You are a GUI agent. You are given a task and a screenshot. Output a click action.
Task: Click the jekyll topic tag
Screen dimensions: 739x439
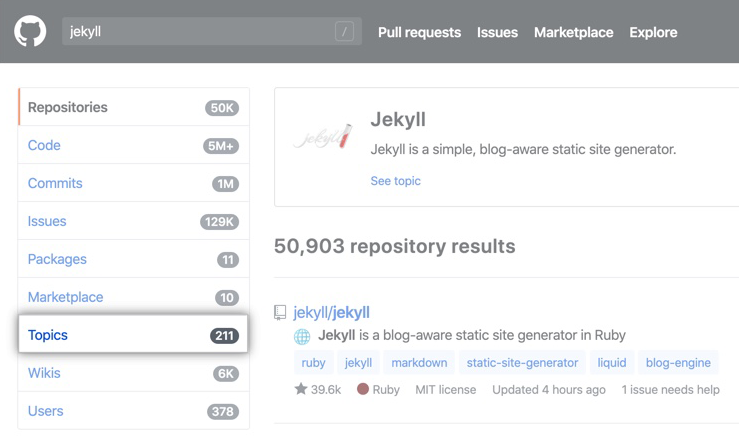[x=358, y=363]
